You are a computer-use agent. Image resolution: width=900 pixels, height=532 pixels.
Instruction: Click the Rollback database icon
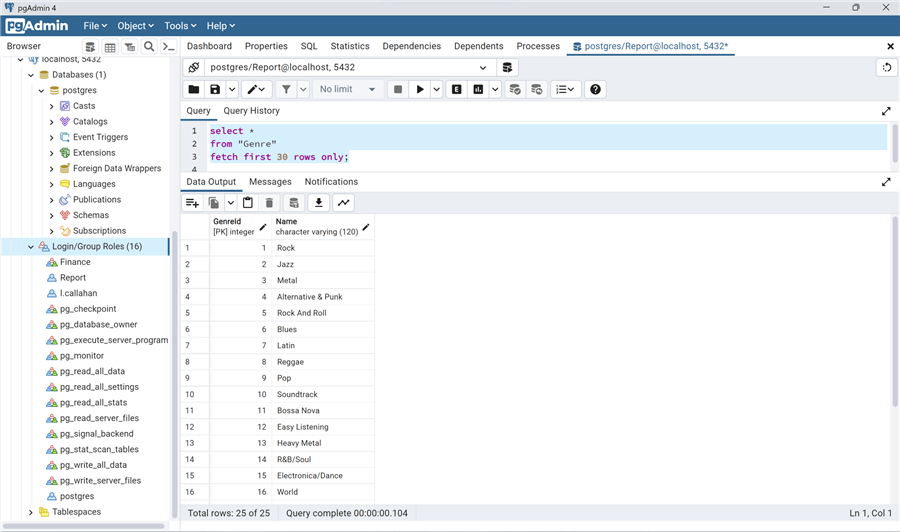point(537,89)
